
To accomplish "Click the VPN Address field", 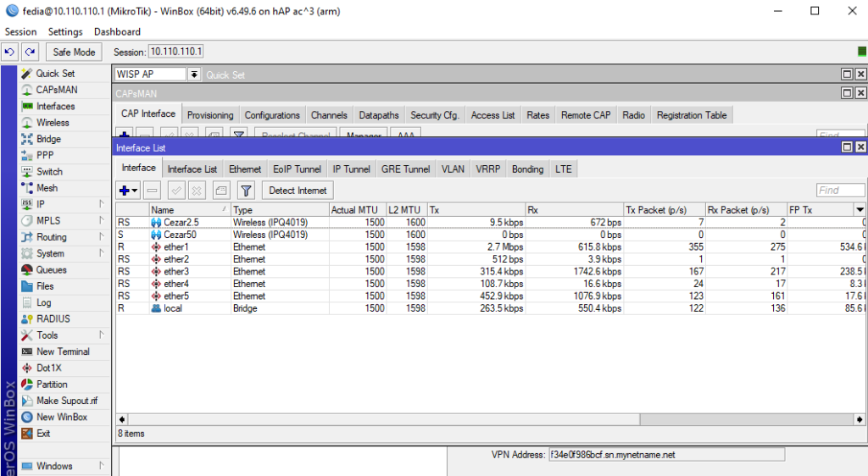I will 666,455.
